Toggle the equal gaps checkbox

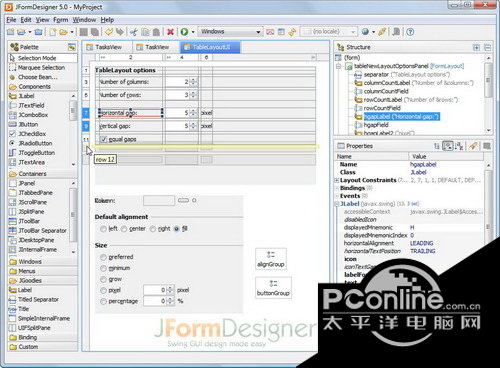(104, 139)
